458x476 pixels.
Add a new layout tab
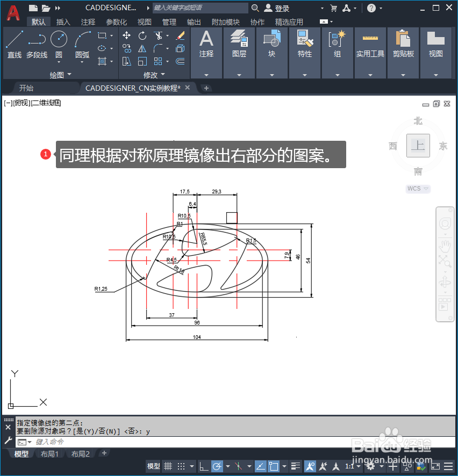pyautogui.click(x=104, y=453)
